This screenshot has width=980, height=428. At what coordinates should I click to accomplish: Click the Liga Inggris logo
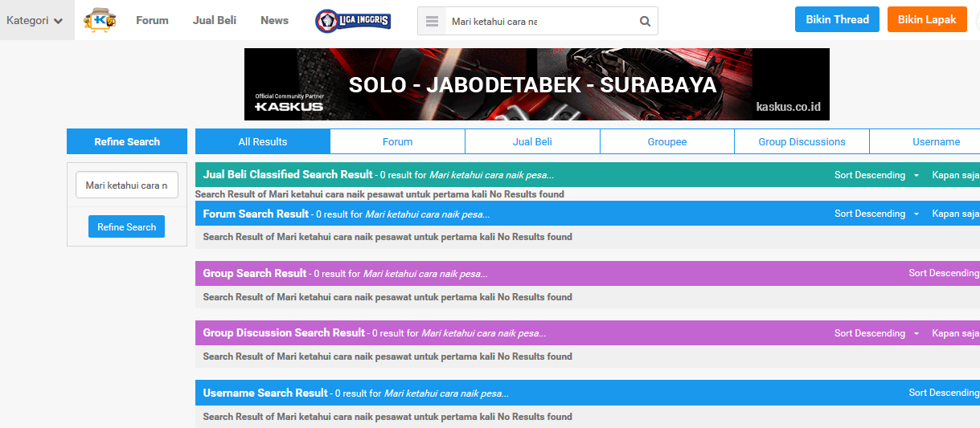pos(353,21)
